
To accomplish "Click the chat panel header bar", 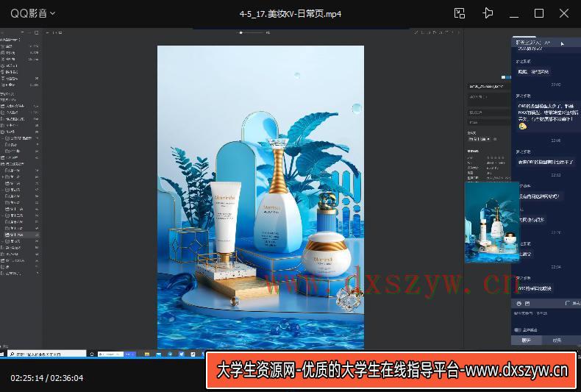I will (x=545, y=43).
